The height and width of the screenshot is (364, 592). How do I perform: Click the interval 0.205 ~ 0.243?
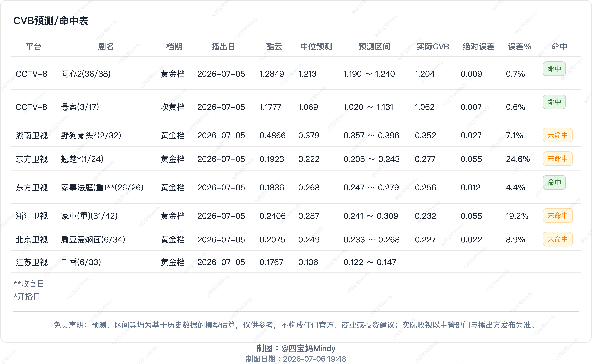coord(371,159)
